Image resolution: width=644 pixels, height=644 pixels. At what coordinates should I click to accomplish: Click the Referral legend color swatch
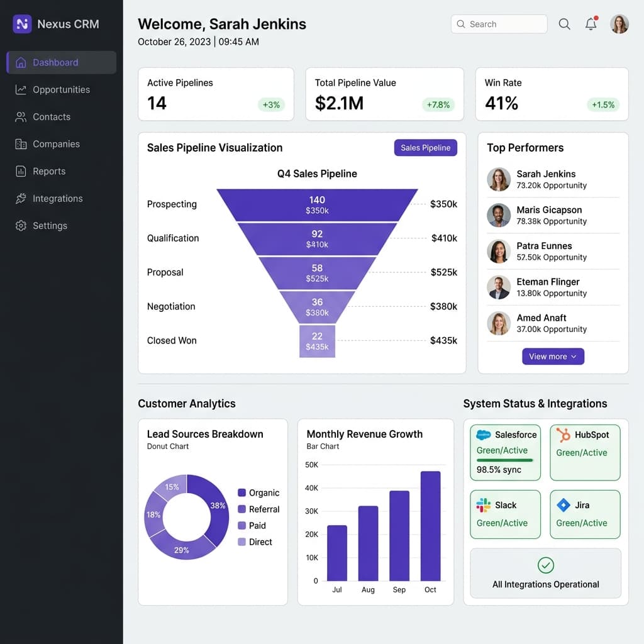point(242,509)
